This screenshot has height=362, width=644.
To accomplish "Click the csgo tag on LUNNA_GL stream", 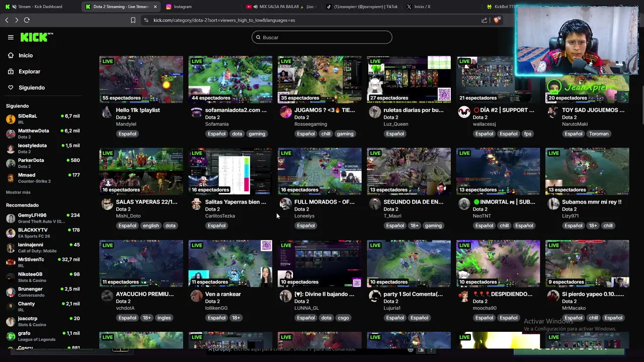I will (343, 318).
